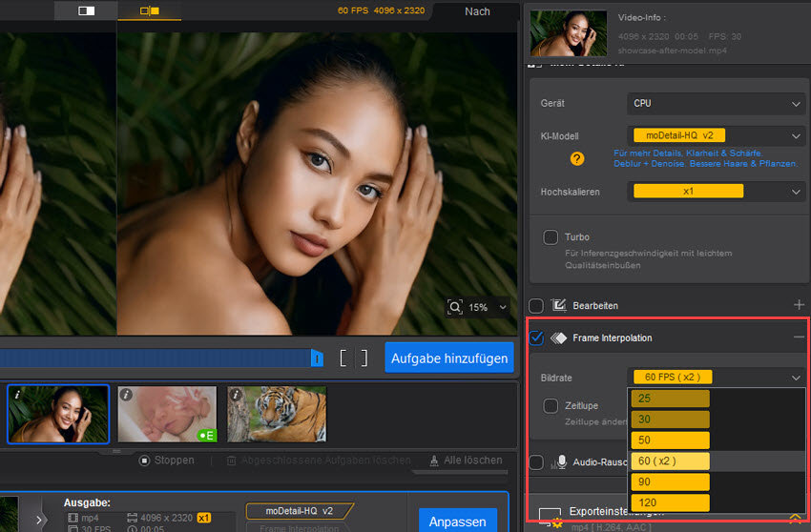Select the woman video thumbnail
This screenshot has height=532, width=811.
[58, 414]
